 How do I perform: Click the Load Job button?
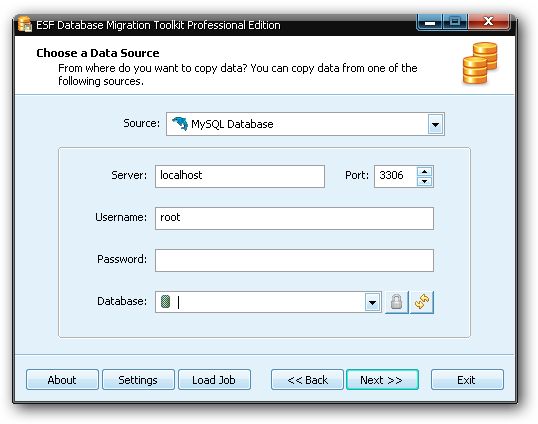pos(214,380)
